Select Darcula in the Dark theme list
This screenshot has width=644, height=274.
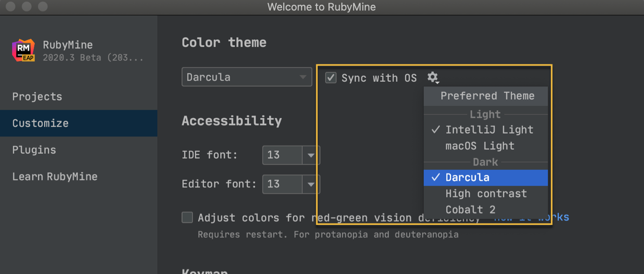[485, 177]
